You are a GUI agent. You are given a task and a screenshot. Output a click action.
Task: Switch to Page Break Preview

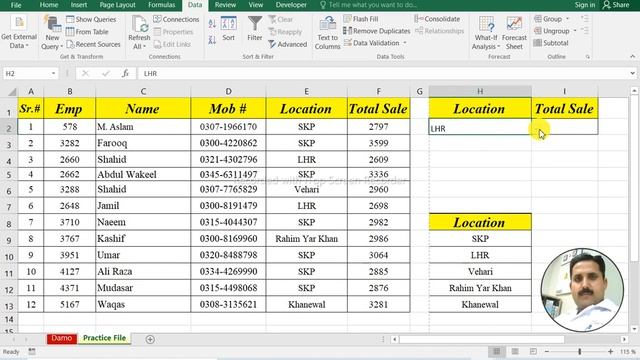[533, 351]
